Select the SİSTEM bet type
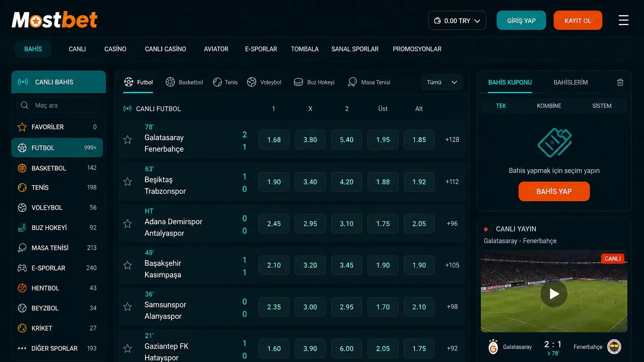 click(x=602, y=106)
